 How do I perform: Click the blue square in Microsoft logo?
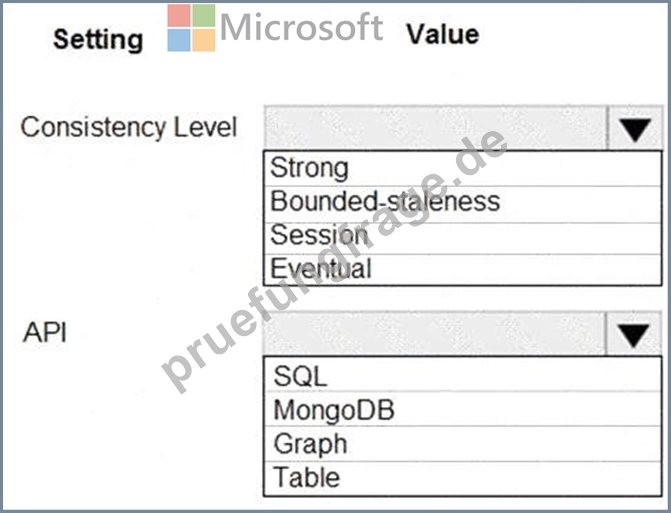[178, 40]
